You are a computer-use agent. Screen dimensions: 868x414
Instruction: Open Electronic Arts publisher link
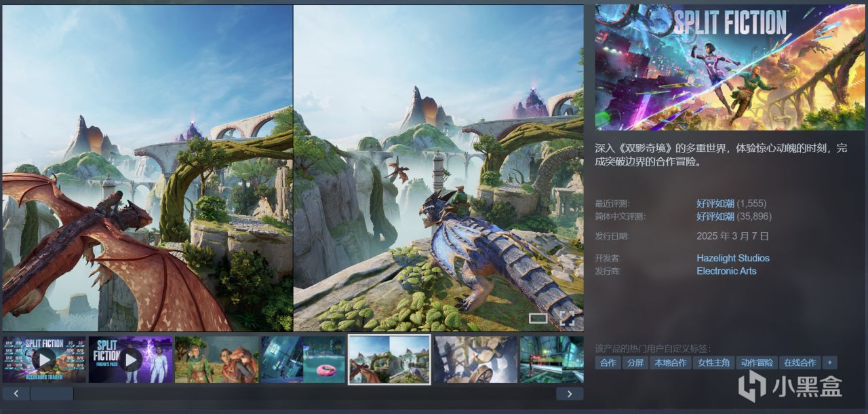click(726, 271)
